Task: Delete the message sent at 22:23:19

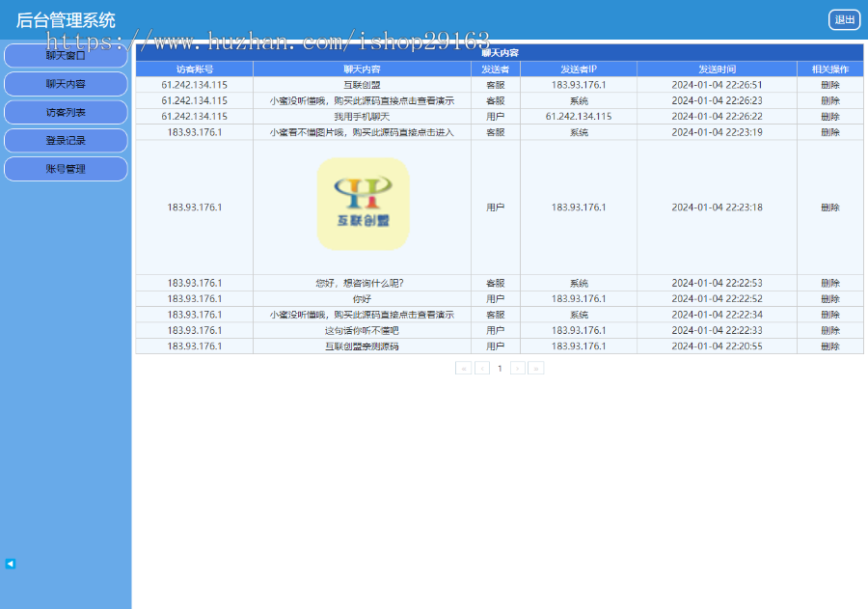Action: tap(830, 132)
